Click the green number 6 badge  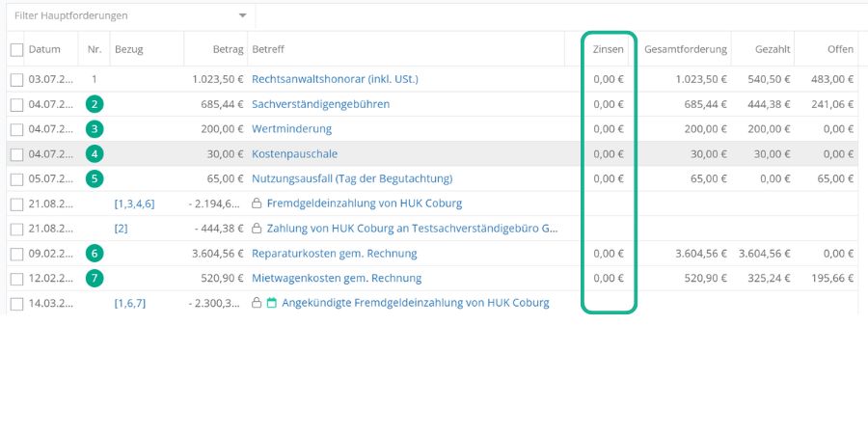(x=95, y=254)
